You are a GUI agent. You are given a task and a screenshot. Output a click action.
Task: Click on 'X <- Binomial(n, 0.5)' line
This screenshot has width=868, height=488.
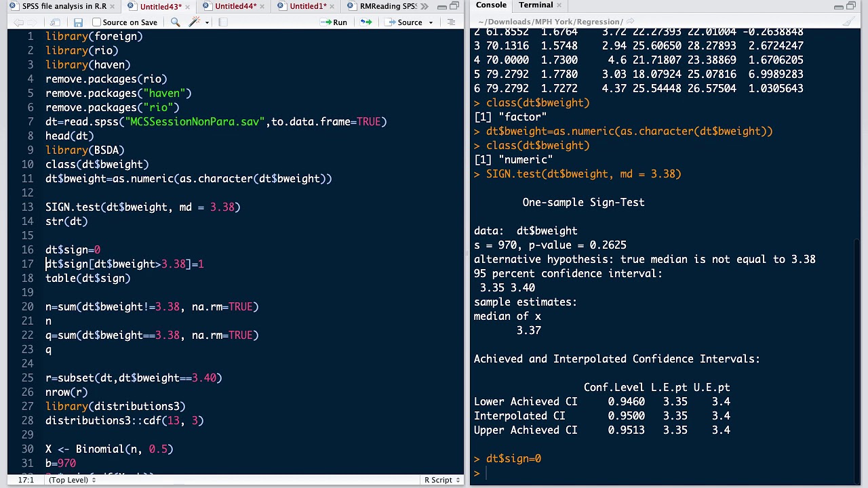[109, 449]
